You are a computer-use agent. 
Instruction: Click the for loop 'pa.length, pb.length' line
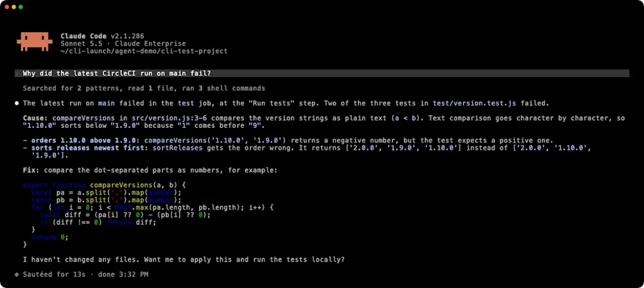(152, 208)
